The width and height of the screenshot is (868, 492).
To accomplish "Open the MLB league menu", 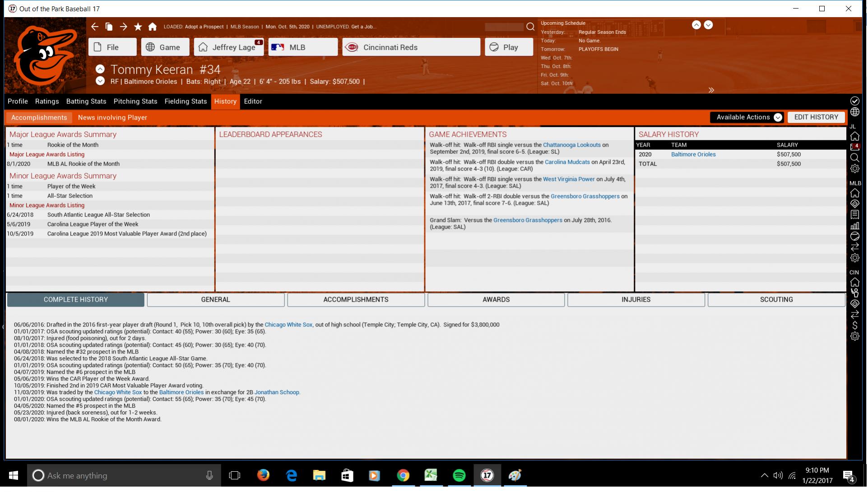I will click(x=303, y=47).
